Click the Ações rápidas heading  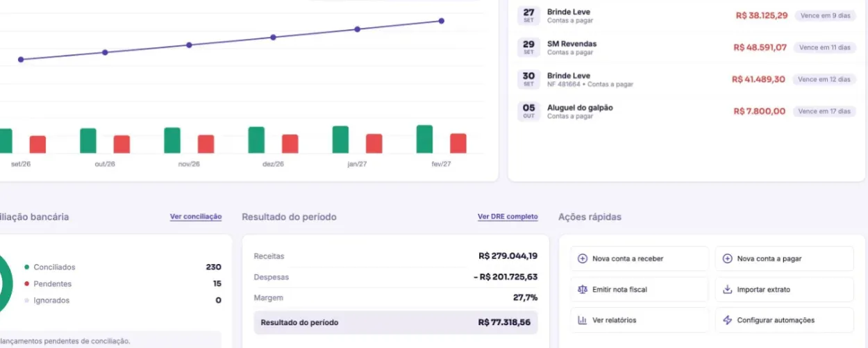pos(590,217)
